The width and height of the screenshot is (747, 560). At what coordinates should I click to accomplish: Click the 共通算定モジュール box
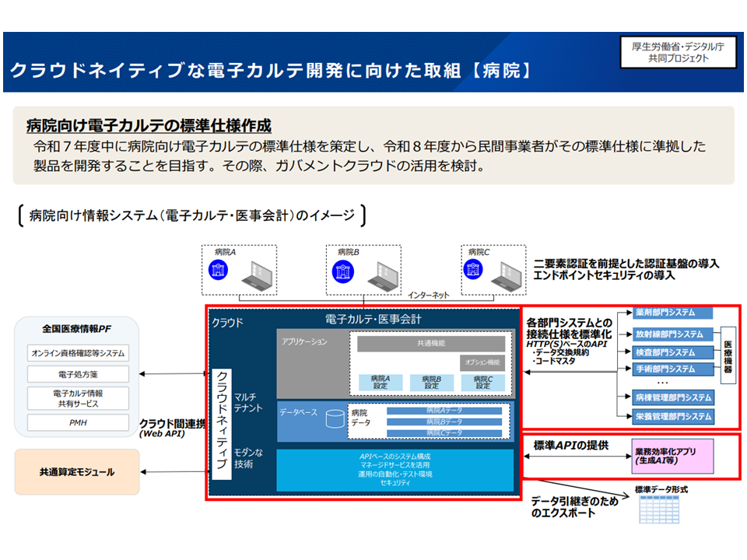pos(77,471)
